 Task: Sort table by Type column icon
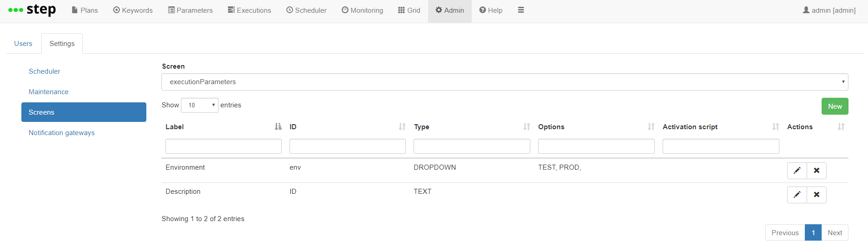(527, 127)
